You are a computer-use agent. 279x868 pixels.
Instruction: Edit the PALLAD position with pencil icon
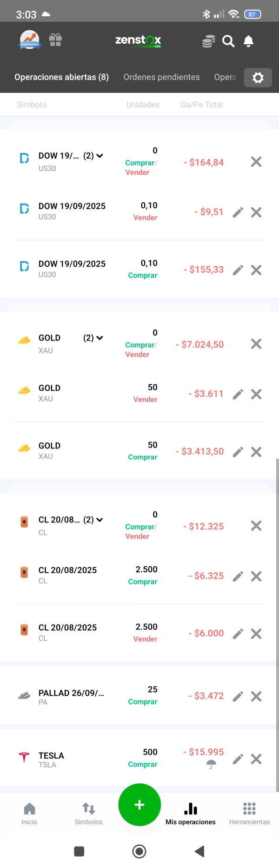tap(238, 696)
